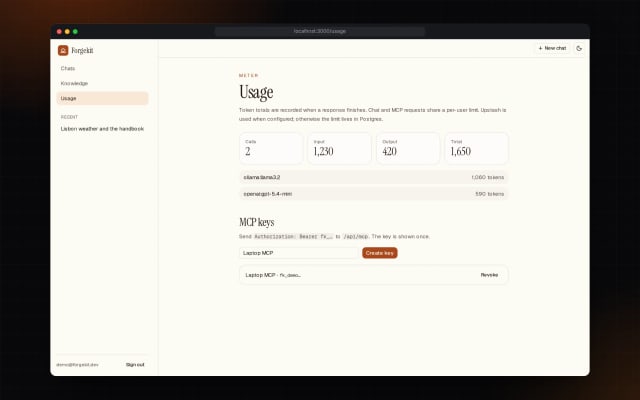640x400 pixels.
Task: Click the Forgekit logo icon
Action: point(63,50)
